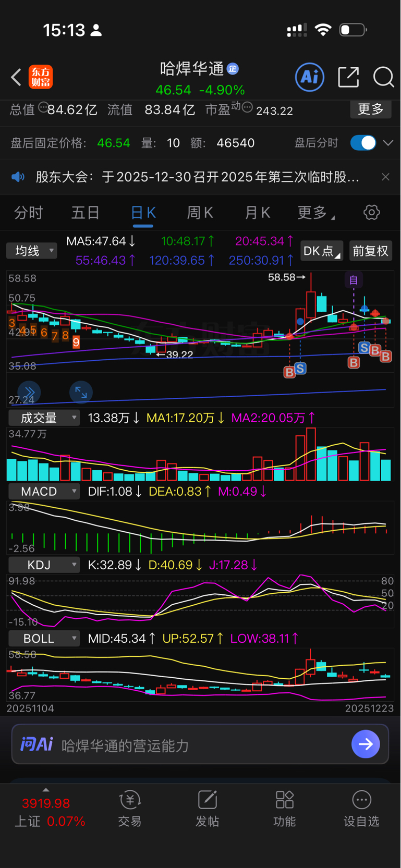Open the MACD indicator dropdown
The height and width of the screenshot is (868, 401).
44,491
